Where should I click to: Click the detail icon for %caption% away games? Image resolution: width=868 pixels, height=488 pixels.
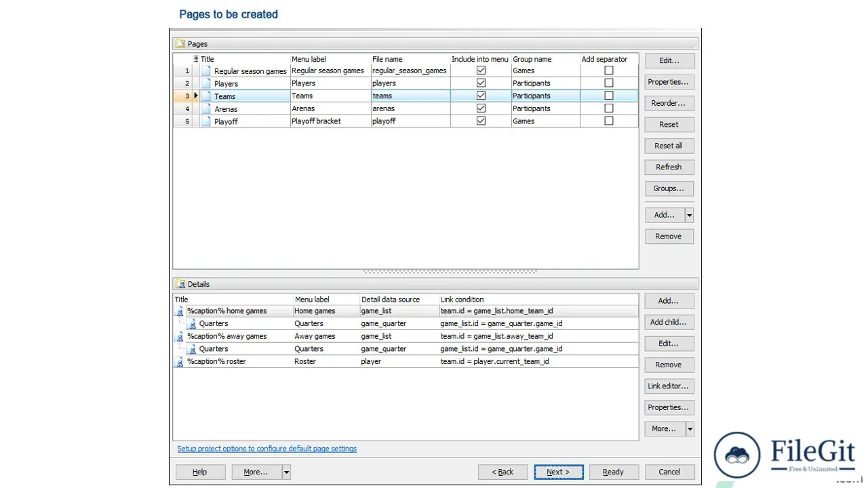179,336
